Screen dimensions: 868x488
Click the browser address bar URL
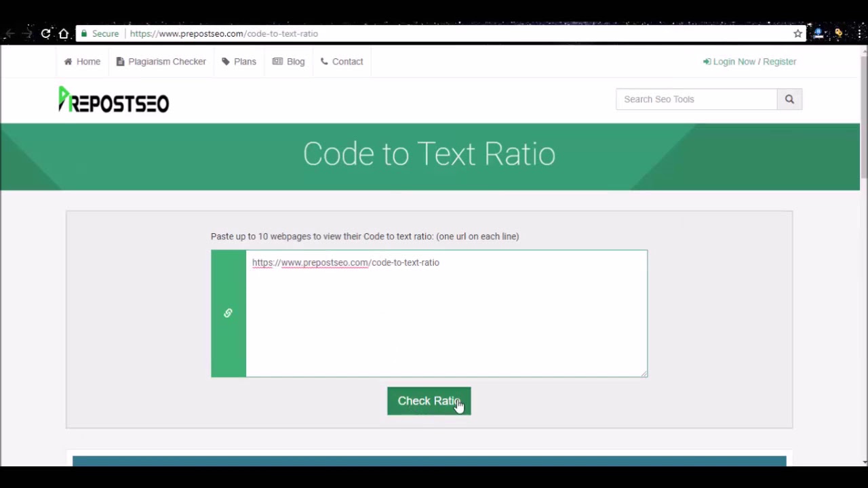tap(224, 33)
